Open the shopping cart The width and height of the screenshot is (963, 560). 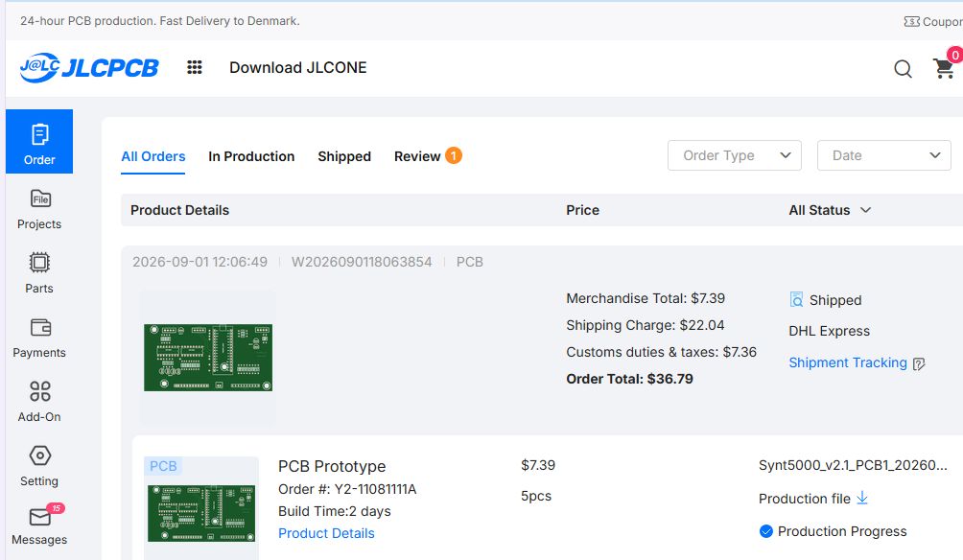(x=944, y=68)
